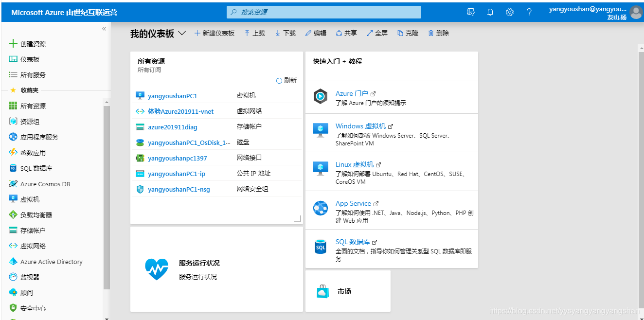This screenshot has height=320, width=644.
Task: Click the green plus icon for 创建资源
Action: (13, 44)
